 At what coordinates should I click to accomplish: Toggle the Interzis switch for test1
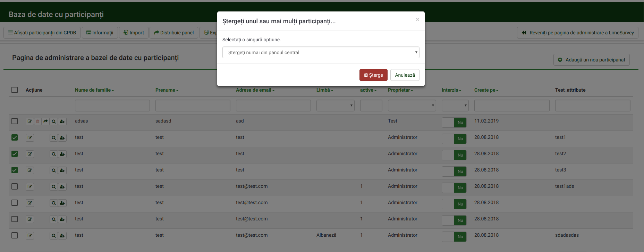click(454, 139)
